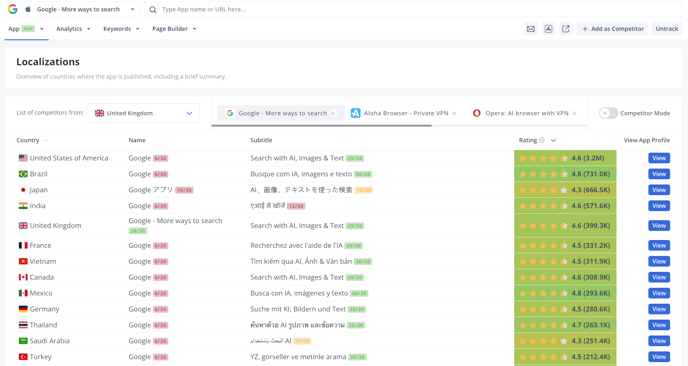The image size is (688, 366).
Task: Click the Turkey flag icon
Action: 23,357
